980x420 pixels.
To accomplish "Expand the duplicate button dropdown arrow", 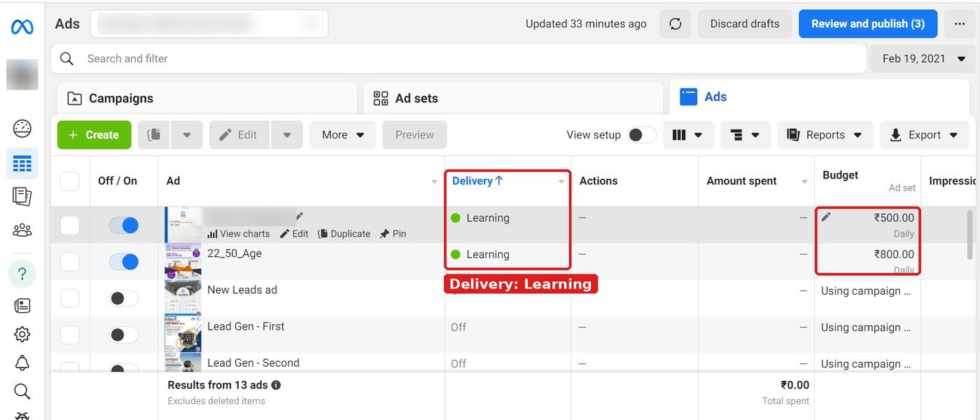I will click(187, 135).
